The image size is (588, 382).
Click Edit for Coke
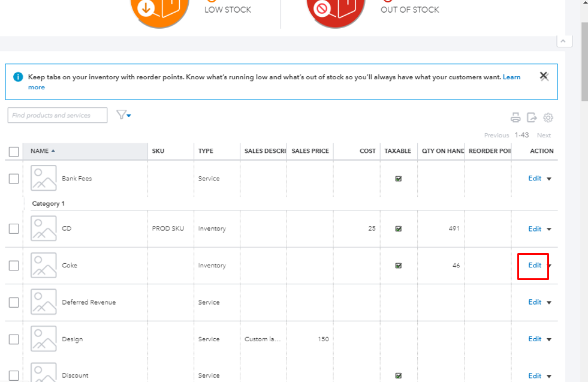[x=535, y=265]
